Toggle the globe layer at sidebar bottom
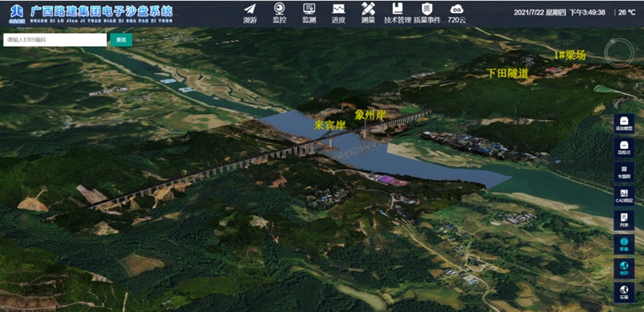The width and height of the screenshot is (644, 312). [624, 292]
